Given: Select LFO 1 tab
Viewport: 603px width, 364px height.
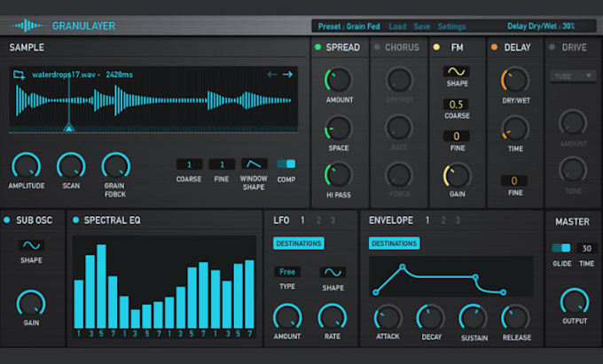Looking at the screenshot, I should click(x=302, y=221).
